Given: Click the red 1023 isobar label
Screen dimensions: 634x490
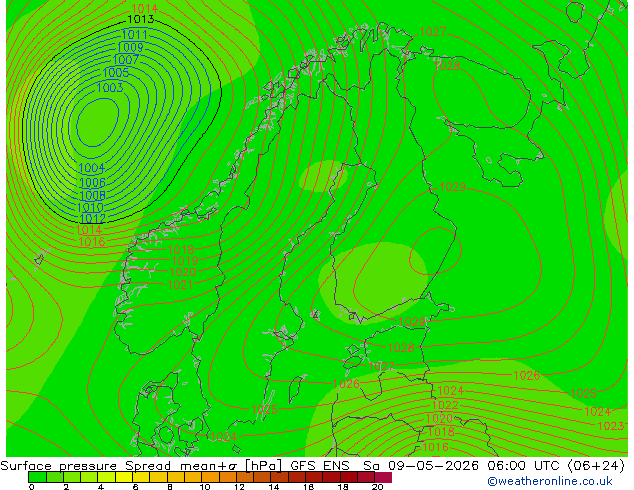Looking at the screenshot, I should coord(611,426).
